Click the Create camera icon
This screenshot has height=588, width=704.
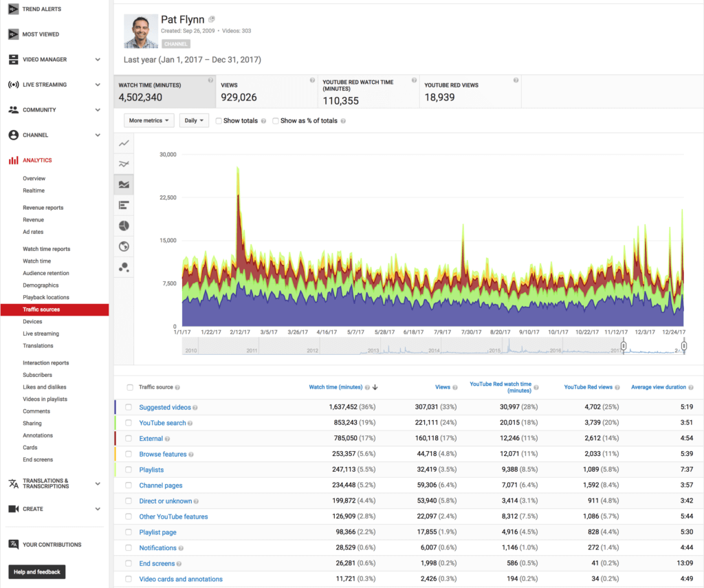14,509
